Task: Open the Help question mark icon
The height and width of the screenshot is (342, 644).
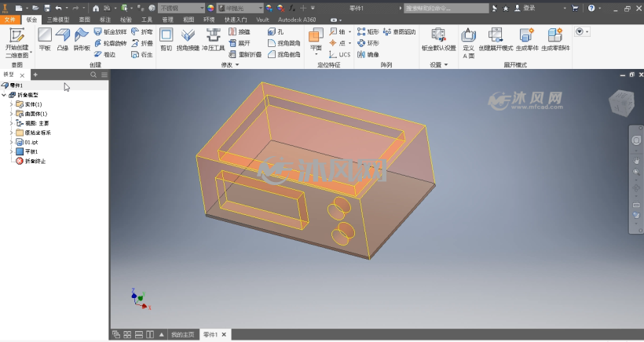Action: 591,8
